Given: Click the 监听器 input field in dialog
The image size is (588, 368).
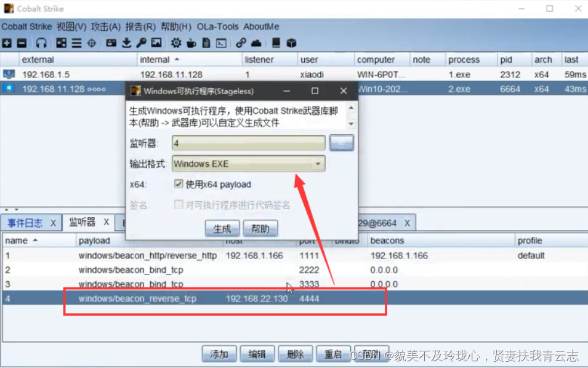Looking at the screenshot, I should [x=248, y=143].
